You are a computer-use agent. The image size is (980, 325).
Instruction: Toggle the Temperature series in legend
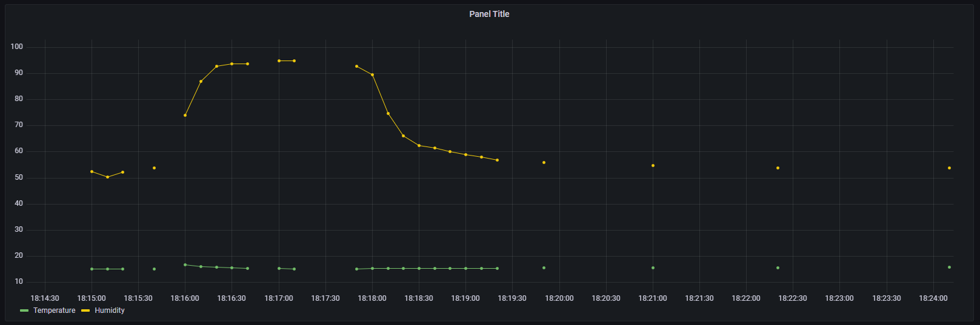point(54,310)
